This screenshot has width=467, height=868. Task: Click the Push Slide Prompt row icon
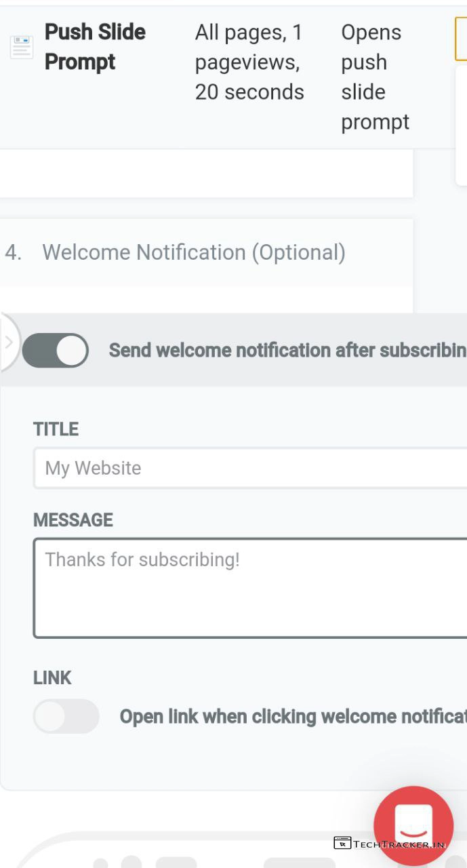22,47
